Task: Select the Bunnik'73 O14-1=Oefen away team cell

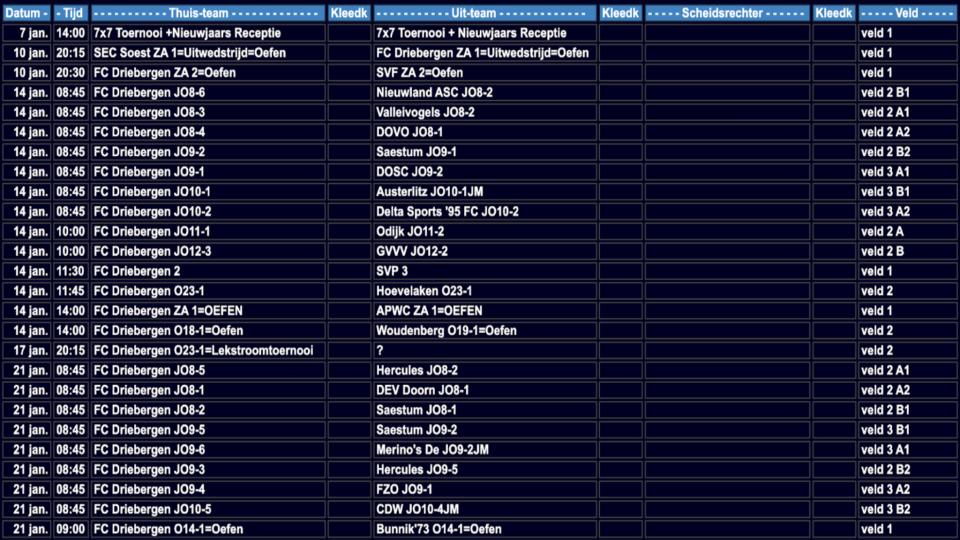Action: (484, 529)
